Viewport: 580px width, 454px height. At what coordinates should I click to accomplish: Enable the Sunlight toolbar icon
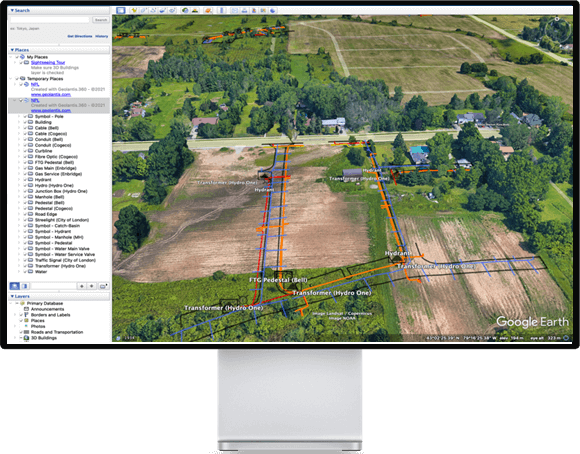pos(195,10)
